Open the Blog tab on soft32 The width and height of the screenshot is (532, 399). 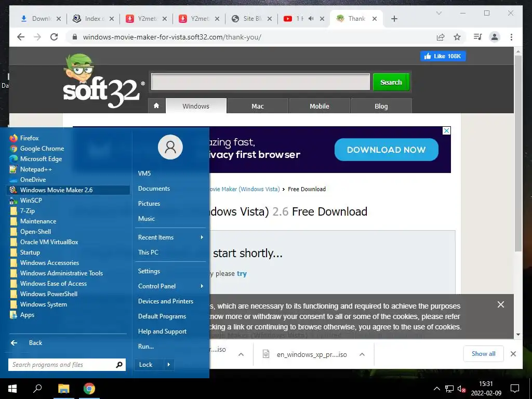tap(381, 106)
